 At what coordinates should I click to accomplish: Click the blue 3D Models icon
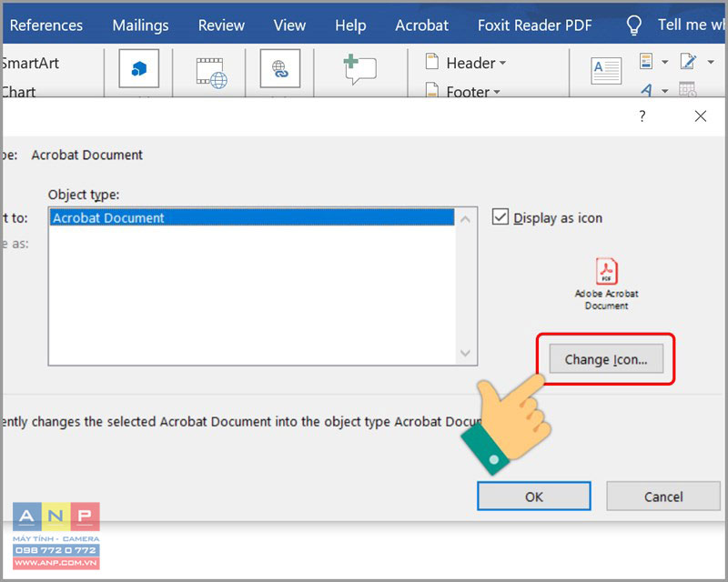139,69
